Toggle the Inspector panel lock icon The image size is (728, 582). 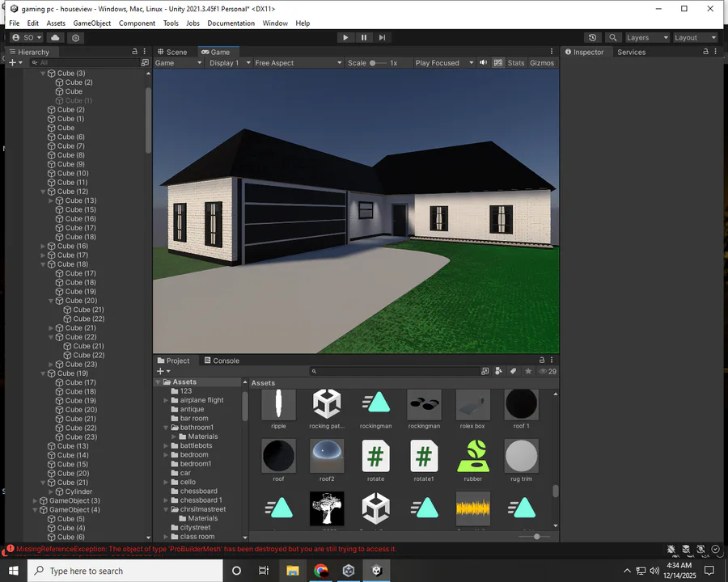(705, 52)
